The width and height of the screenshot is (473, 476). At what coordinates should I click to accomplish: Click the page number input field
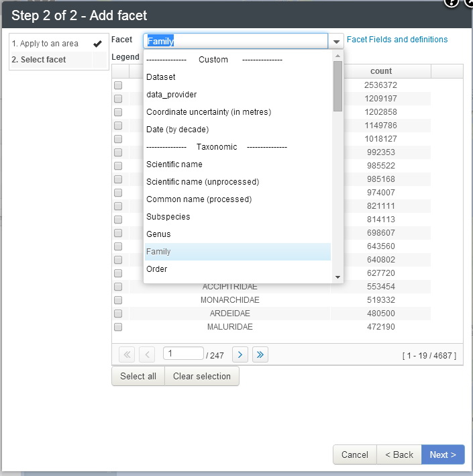(x=182, y=354)
